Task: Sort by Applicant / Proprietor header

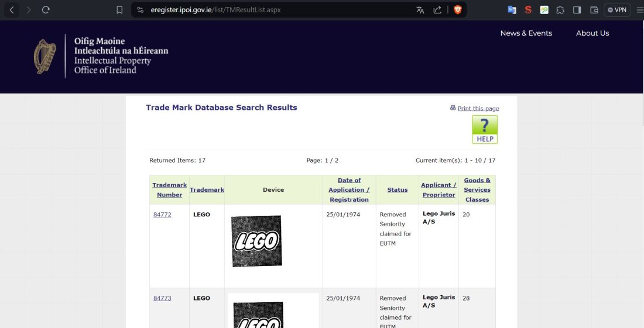Action: point(439,190)
